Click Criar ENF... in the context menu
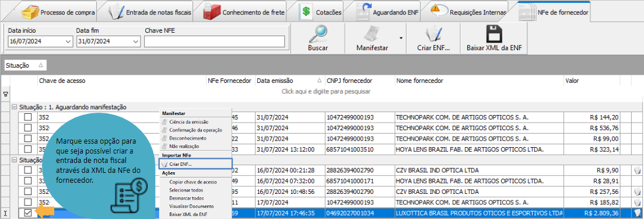 point(195,164)
